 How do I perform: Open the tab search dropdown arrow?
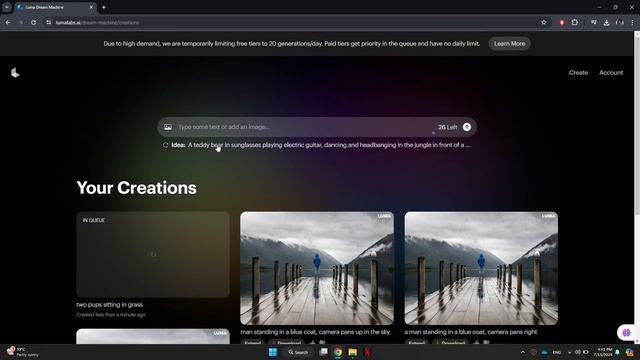click(7, 7)
